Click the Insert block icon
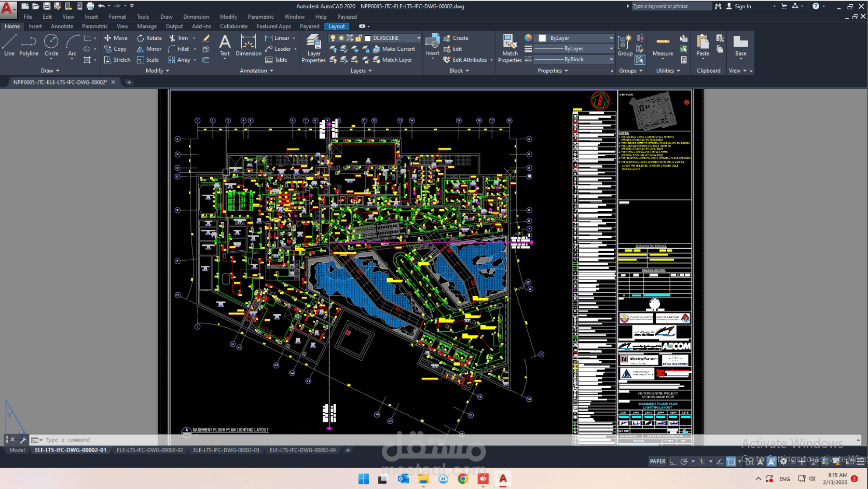868x489 pixels. [432, 45]
